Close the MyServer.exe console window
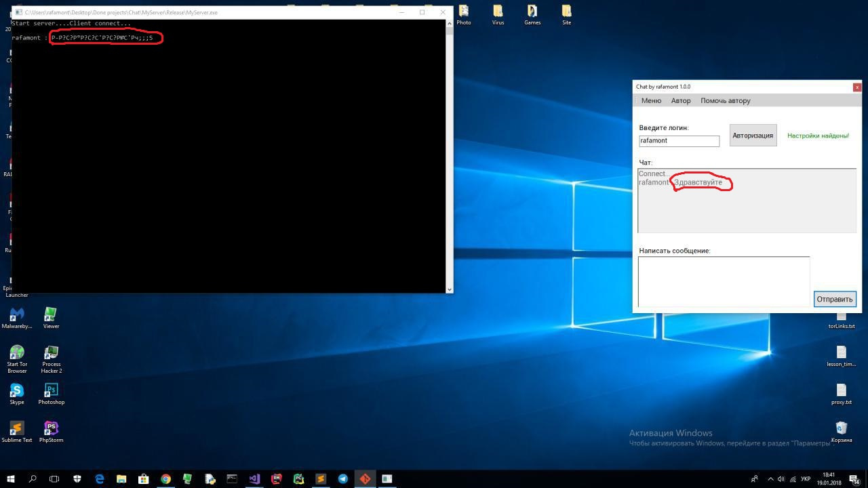 pos(443,12)
